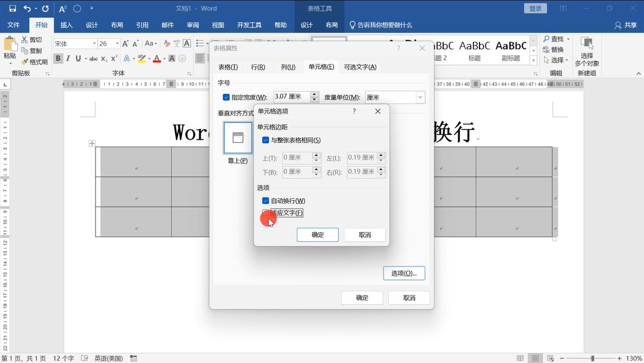Select the 靠上(P) vertical alignment thumbnail
Image resolution: width=644 pixels, height=363 pixels.
238,137
